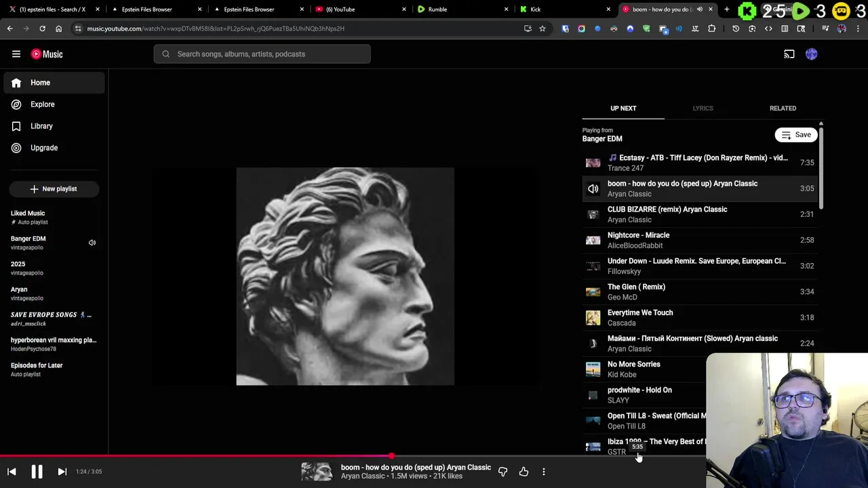The height and width of the screenshot is (488, 868).
Task: Open Explore in the sidebar
Action: (x=54, y=104)
